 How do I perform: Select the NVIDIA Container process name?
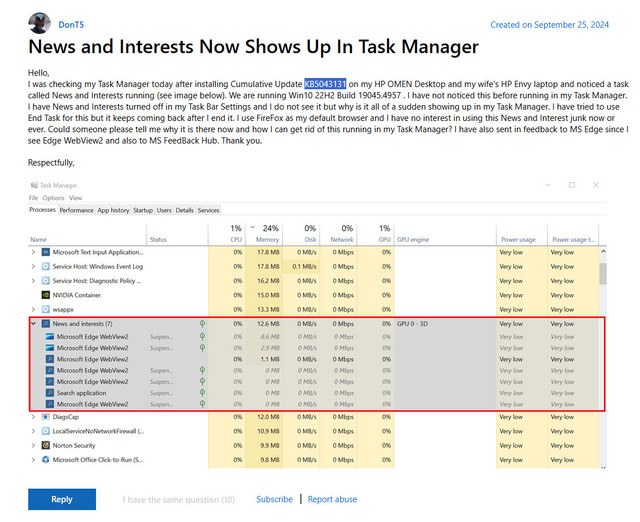point(76,295)
